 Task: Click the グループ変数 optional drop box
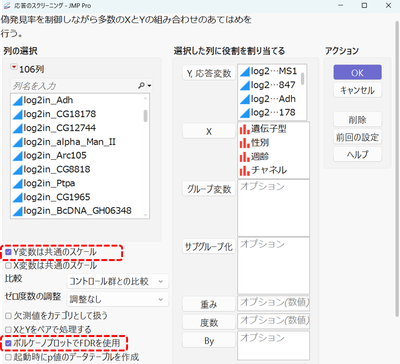click(x=273, y=208)
